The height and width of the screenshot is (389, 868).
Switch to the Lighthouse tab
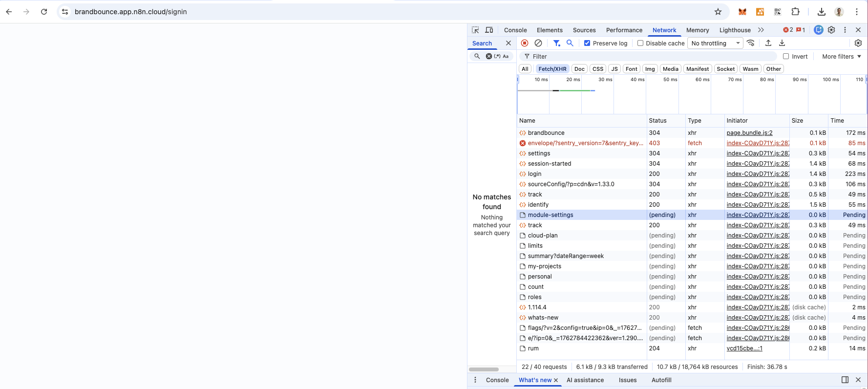click(735, 30)
